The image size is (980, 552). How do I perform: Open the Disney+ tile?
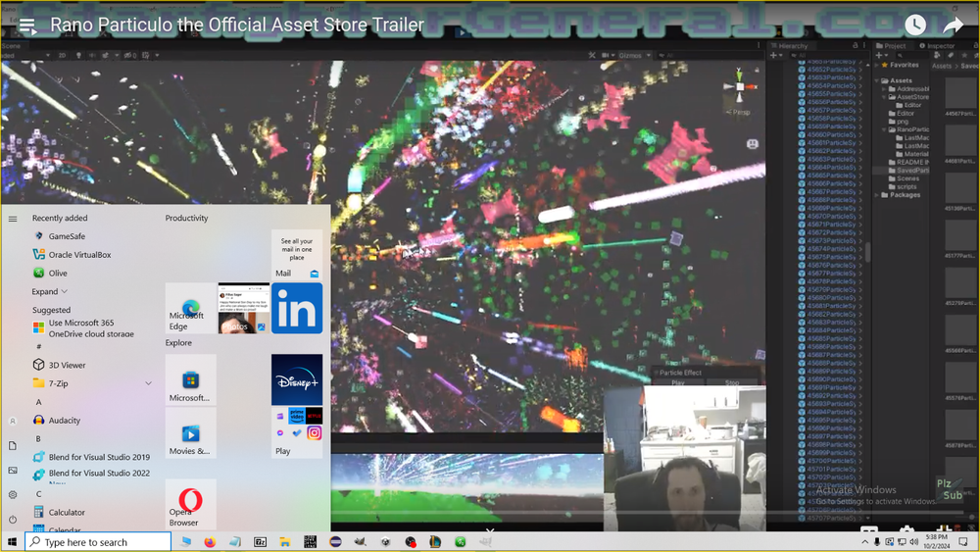coord(297,380)
